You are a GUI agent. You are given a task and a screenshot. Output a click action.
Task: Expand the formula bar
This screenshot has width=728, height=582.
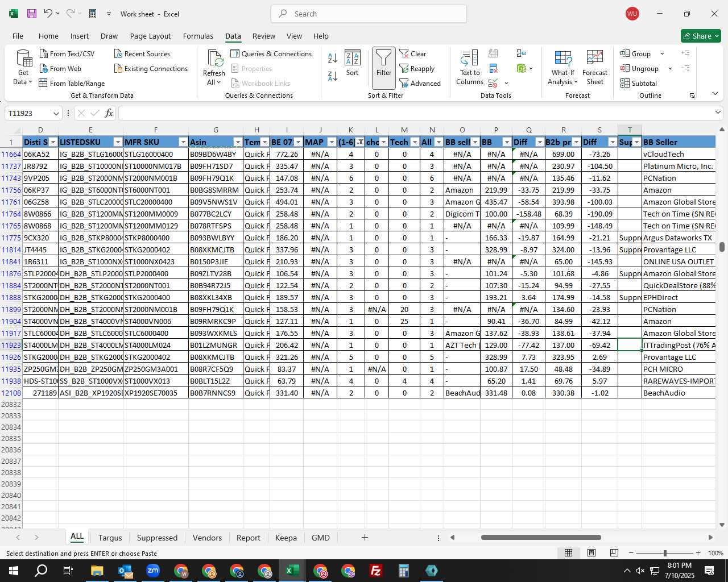(717, 113)
